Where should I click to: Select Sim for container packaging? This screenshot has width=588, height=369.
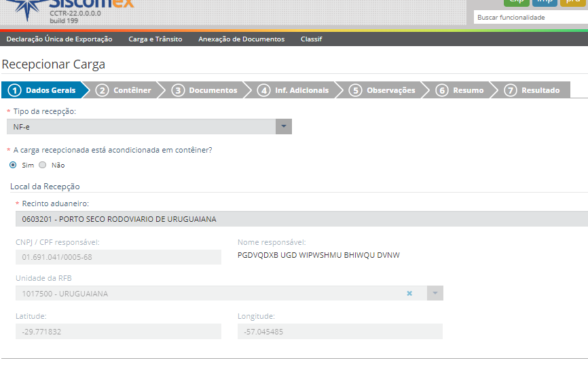click(x=13, y=165)
